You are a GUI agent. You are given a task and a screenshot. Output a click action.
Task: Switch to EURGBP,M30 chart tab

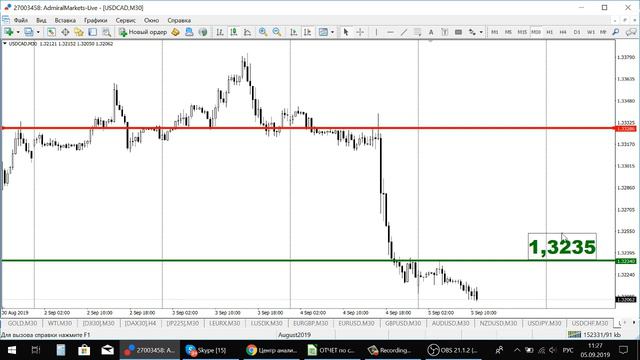tap(310, 323)
